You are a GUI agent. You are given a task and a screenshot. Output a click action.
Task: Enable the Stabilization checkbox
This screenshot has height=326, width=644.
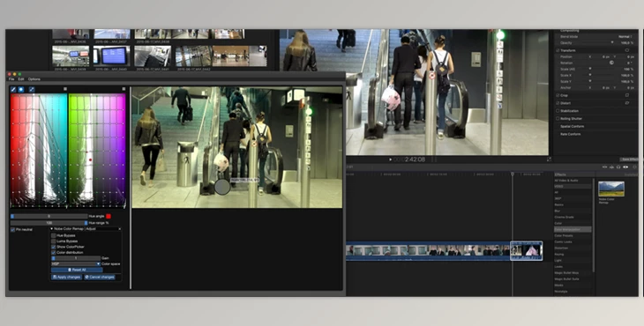tap(558, 111)
